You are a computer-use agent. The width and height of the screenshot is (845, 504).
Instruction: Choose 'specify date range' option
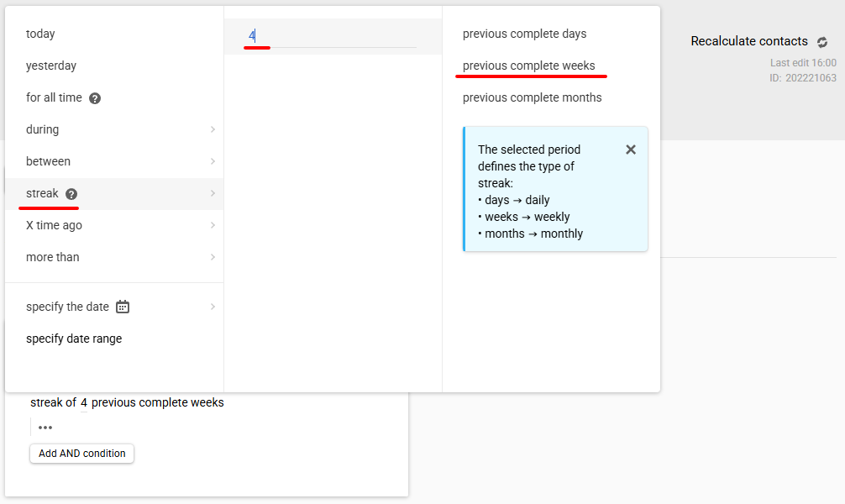114,339
